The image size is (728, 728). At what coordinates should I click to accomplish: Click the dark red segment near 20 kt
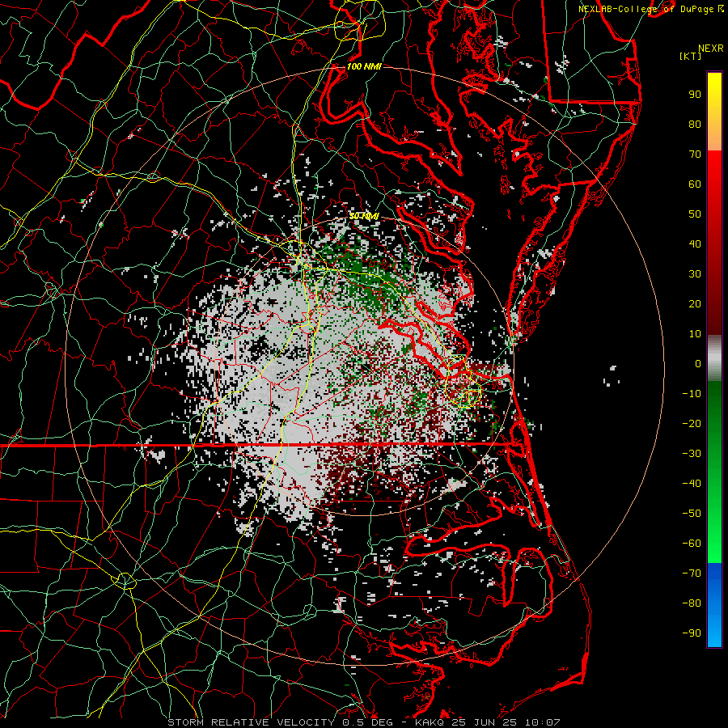tap(714, 304)
